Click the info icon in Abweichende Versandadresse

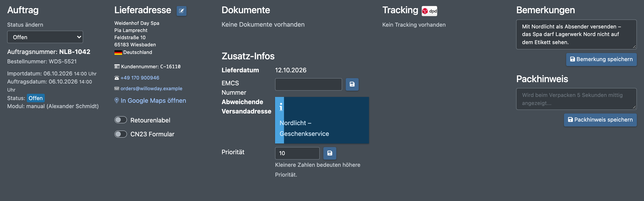[281, 107]
